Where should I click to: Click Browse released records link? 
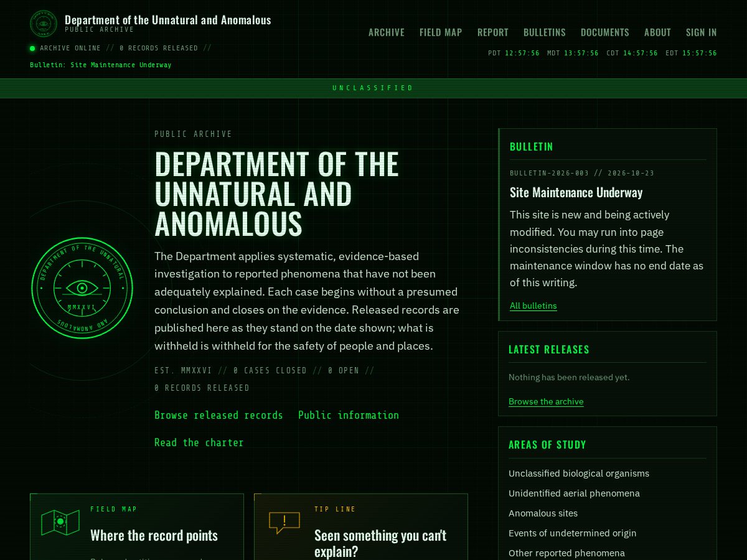click(x=218, y=415)
